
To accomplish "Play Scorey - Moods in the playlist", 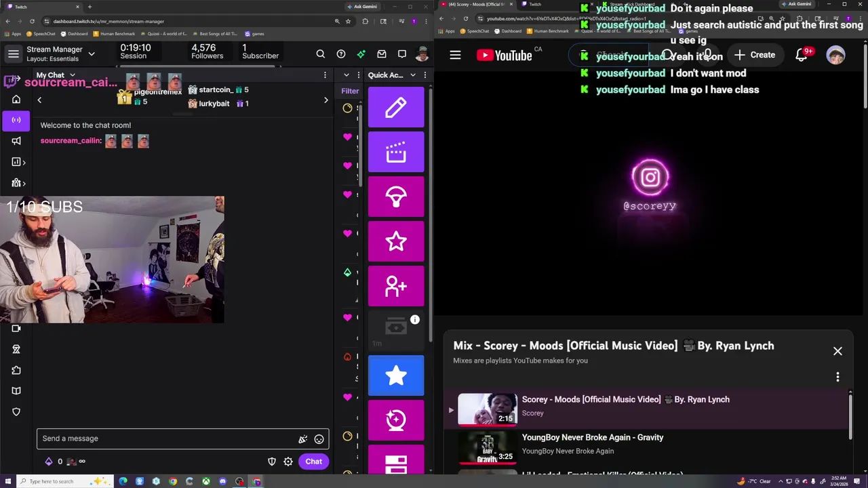I will pos(648,409).
